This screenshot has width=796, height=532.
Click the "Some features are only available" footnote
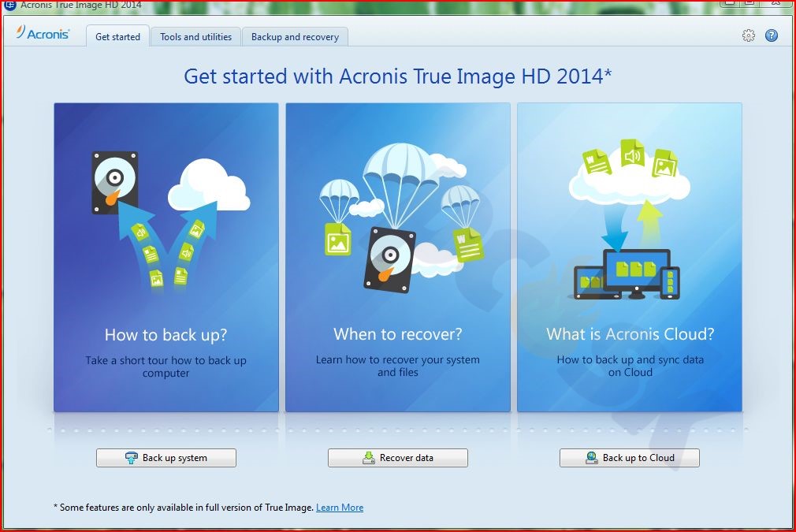(x=184, y=507)
